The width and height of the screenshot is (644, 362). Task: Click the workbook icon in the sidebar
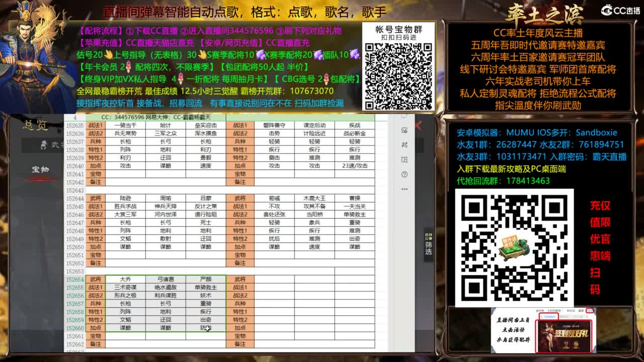point(404,160)
